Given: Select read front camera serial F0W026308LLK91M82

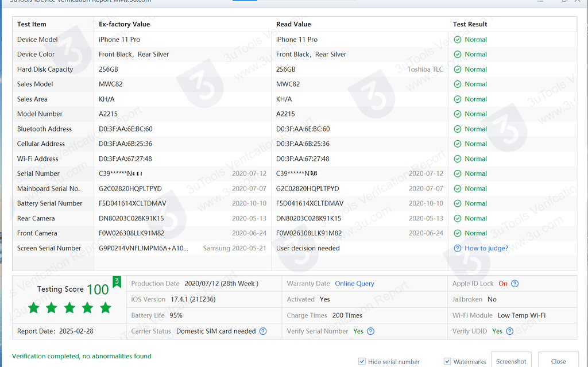Looking at the screenshot, I should pos(309,233).
